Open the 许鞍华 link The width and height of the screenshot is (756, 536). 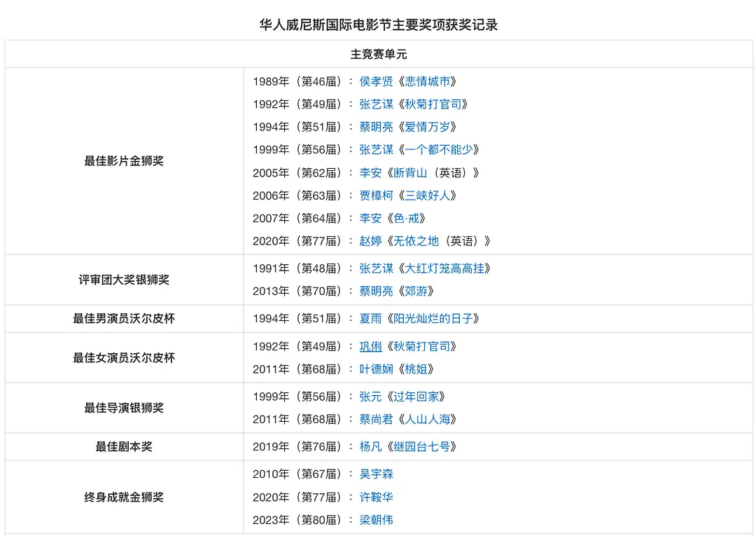[376, 497]
